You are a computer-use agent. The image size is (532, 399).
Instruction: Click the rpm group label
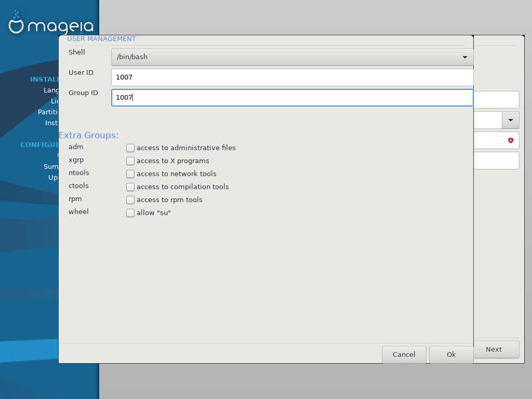(x=75, y=199)
